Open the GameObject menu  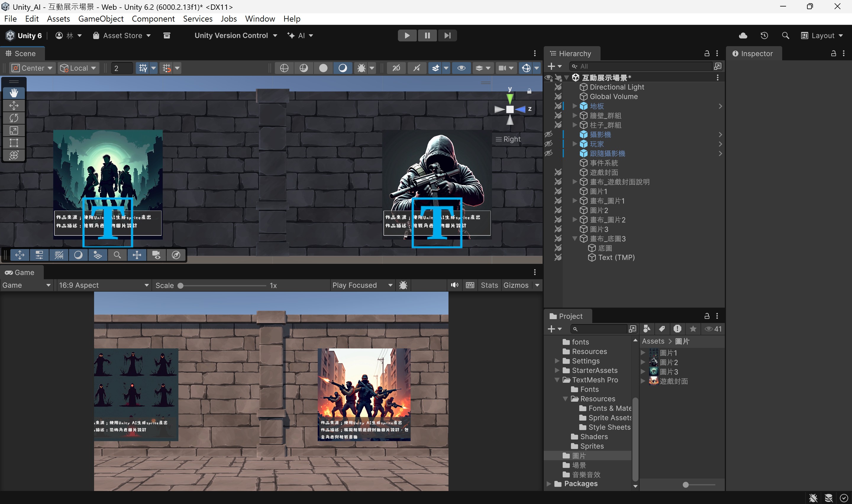tap(101, 19)
